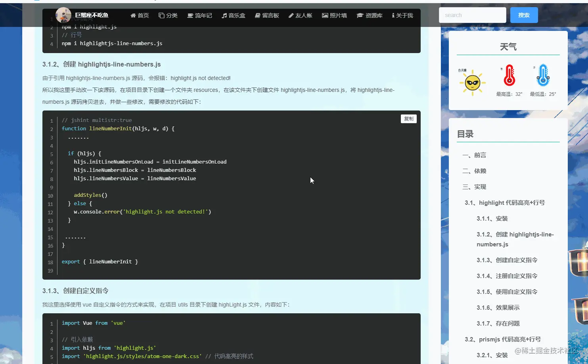Go to 3.1.6、效果展示 in 目录
Viewport: 588px width, 364px height.
pyautogui.click(x=498, y=308)
